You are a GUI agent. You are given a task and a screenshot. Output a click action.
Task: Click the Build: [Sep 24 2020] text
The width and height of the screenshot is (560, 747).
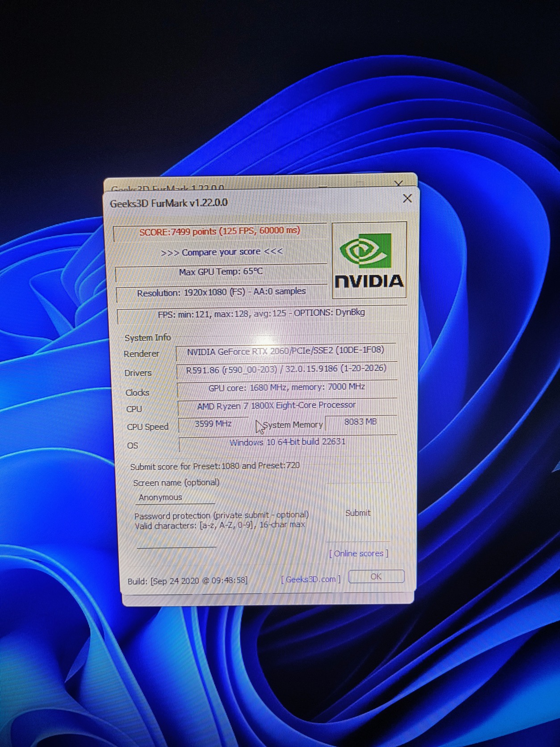pos(188,581)
